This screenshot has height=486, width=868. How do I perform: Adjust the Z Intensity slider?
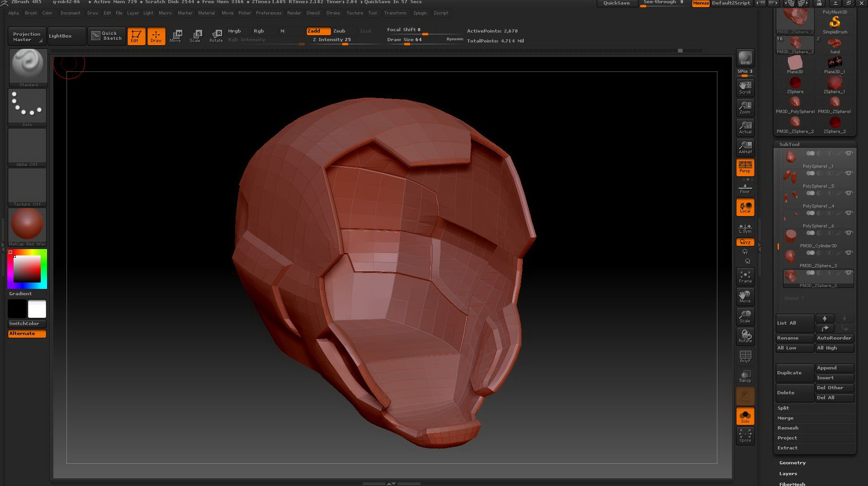coord(346,41)
